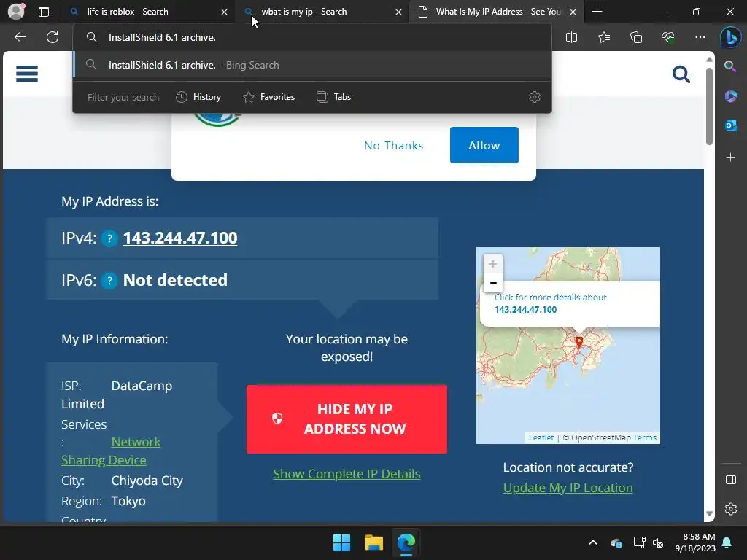Close the 'life is roblox' tab
This screenshot has height=560, width=747.
224,12
